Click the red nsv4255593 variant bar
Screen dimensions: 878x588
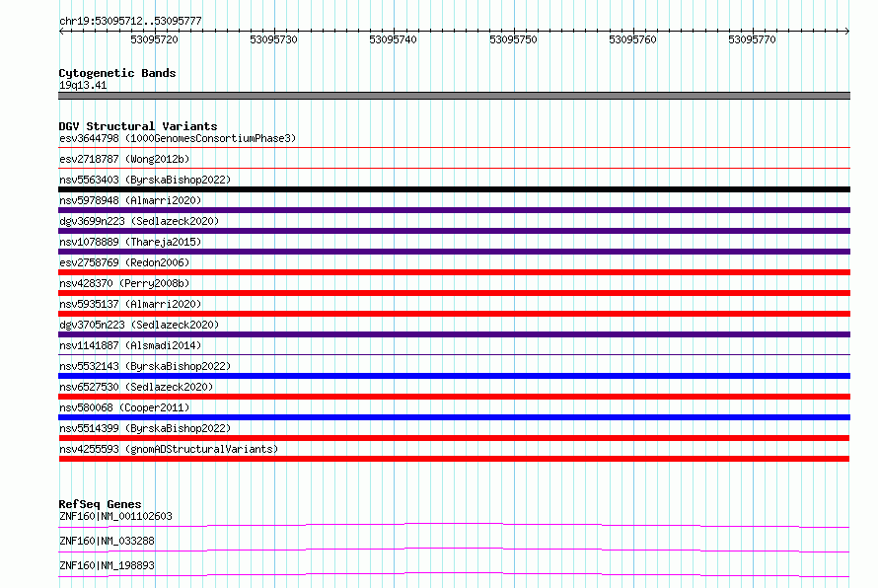(454, 459)
